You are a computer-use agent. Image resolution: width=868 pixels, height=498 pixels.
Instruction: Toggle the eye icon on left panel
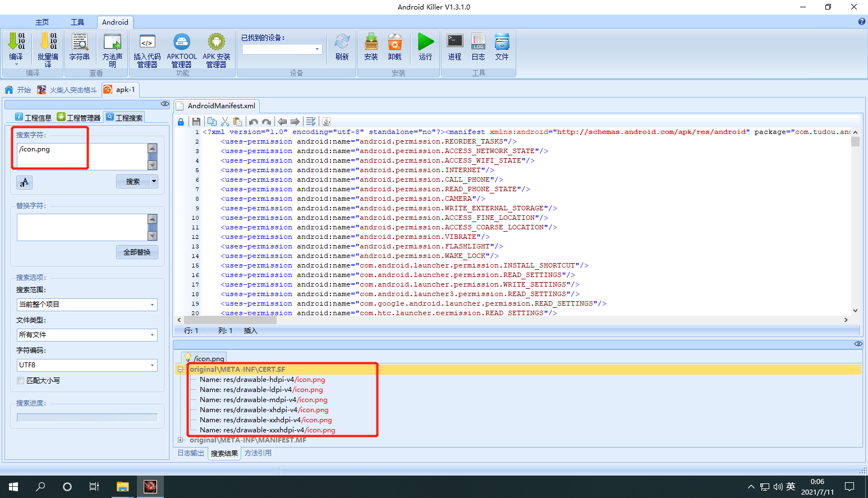(164, 104)
